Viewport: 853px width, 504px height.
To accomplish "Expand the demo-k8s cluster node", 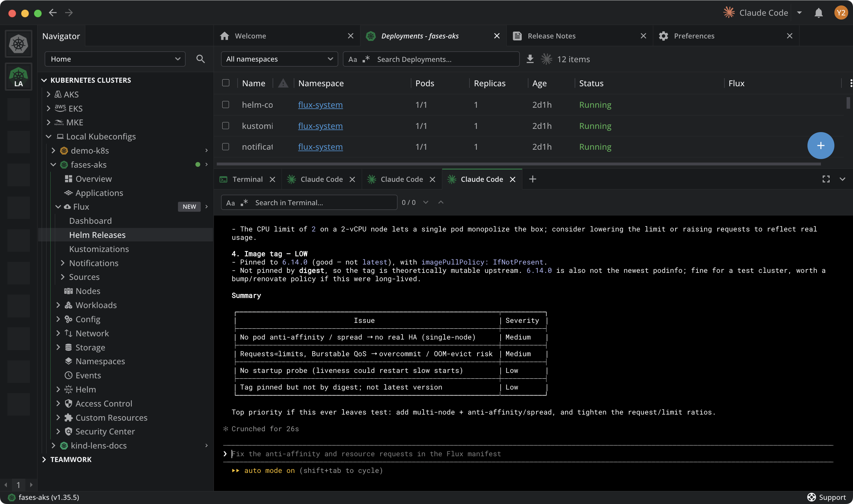I will click(x=53, y=150).
